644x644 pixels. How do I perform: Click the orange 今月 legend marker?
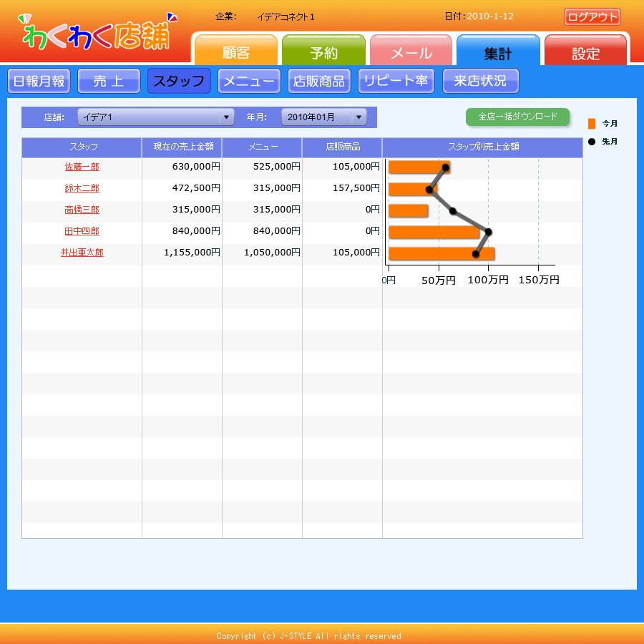[591, 124]
